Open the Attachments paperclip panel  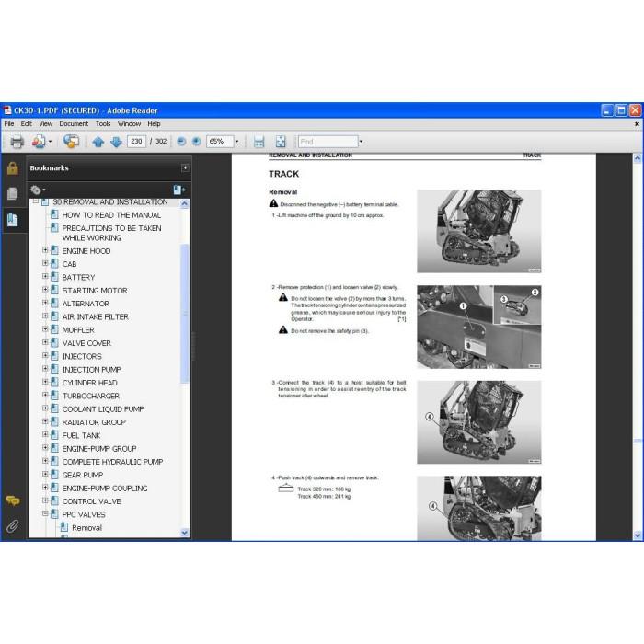[x=12, y=526]
